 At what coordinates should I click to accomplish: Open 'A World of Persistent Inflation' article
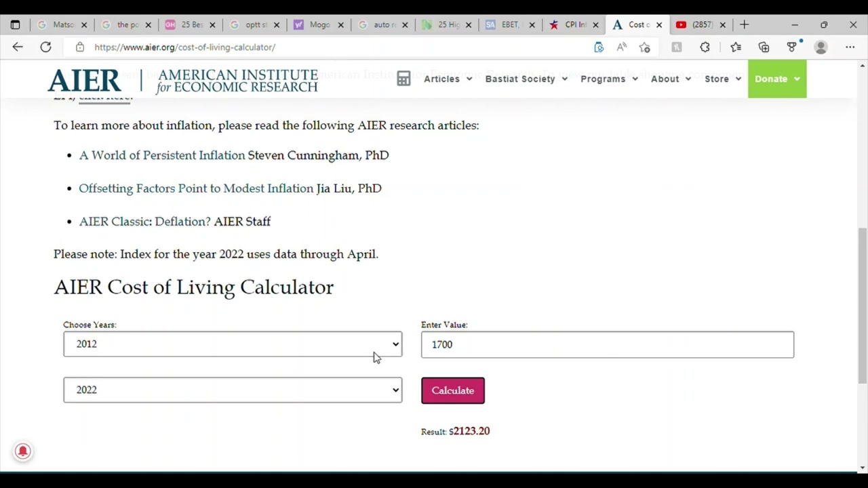point(162,155)
